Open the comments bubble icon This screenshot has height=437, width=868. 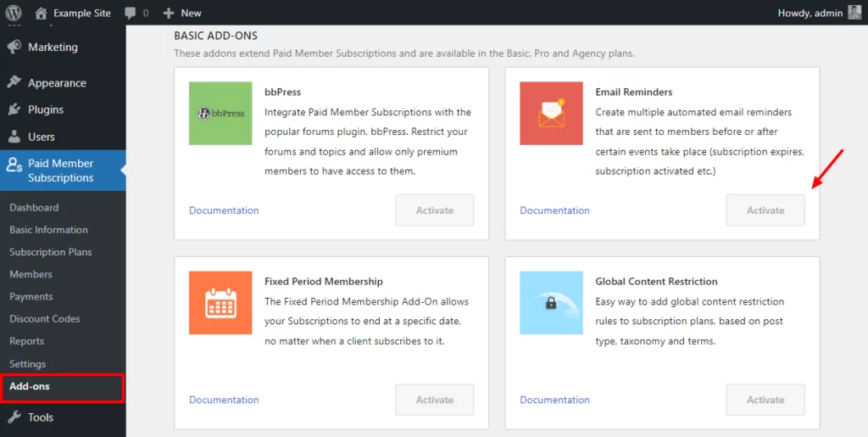(x=130, y=14)
